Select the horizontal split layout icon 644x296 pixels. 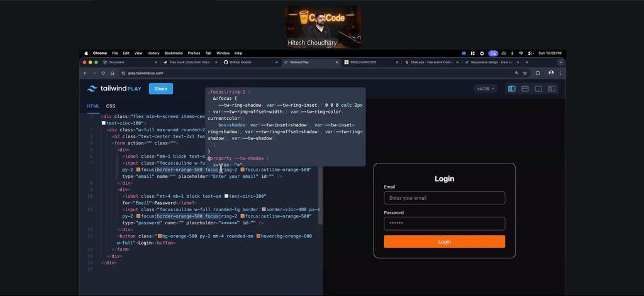525,89
